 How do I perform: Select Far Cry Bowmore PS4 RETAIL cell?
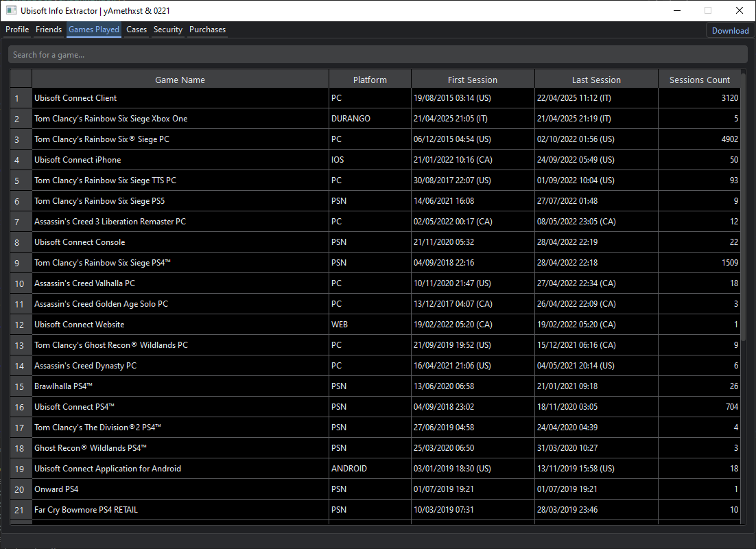point(180,509)
